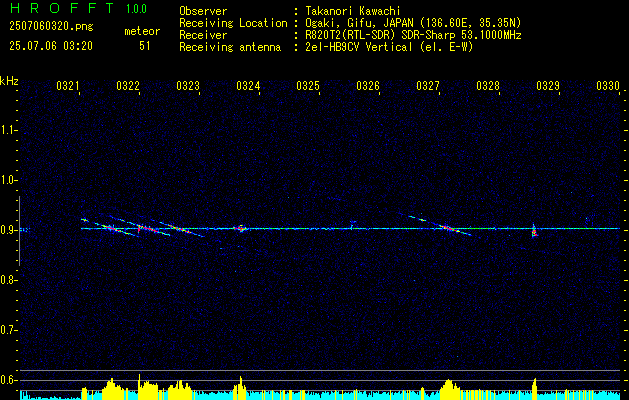
Task: Click the 0.6 frequency axis label
Action: tap(8, 380)
